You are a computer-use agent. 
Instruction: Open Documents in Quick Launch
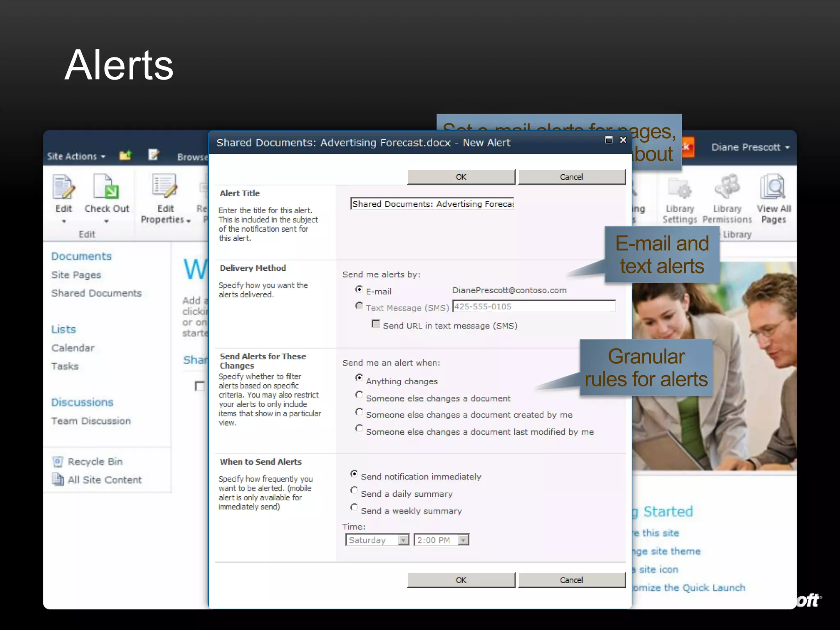click(81, 256)
